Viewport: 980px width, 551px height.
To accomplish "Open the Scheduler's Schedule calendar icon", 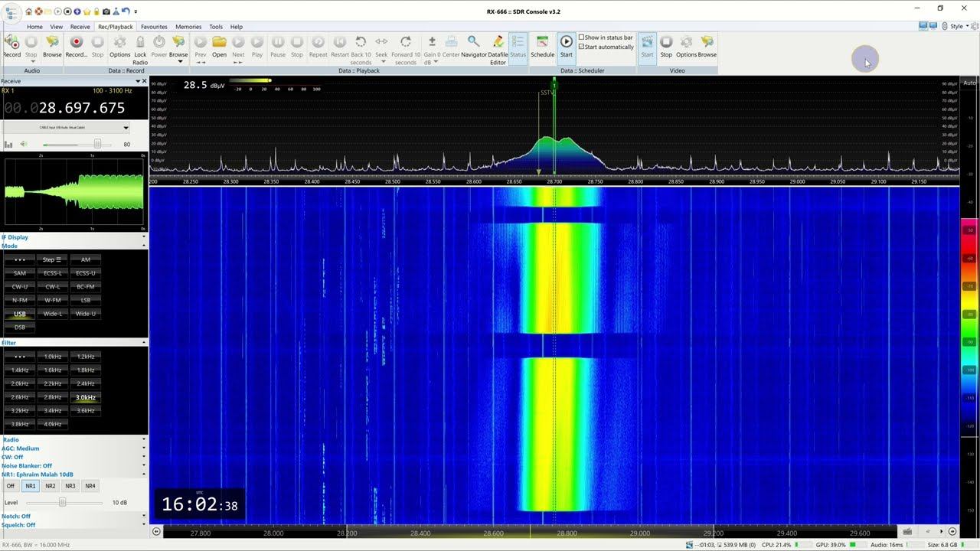I will (x=542, y=43).
